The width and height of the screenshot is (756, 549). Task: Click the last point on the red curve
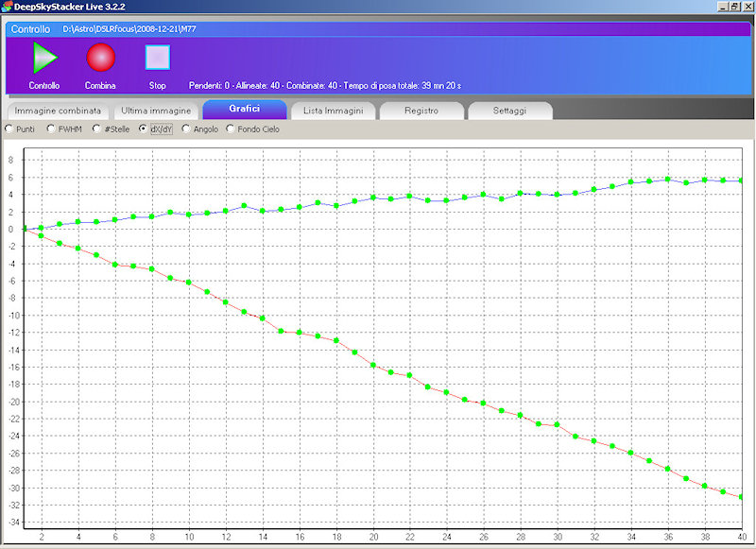point(742,497)
